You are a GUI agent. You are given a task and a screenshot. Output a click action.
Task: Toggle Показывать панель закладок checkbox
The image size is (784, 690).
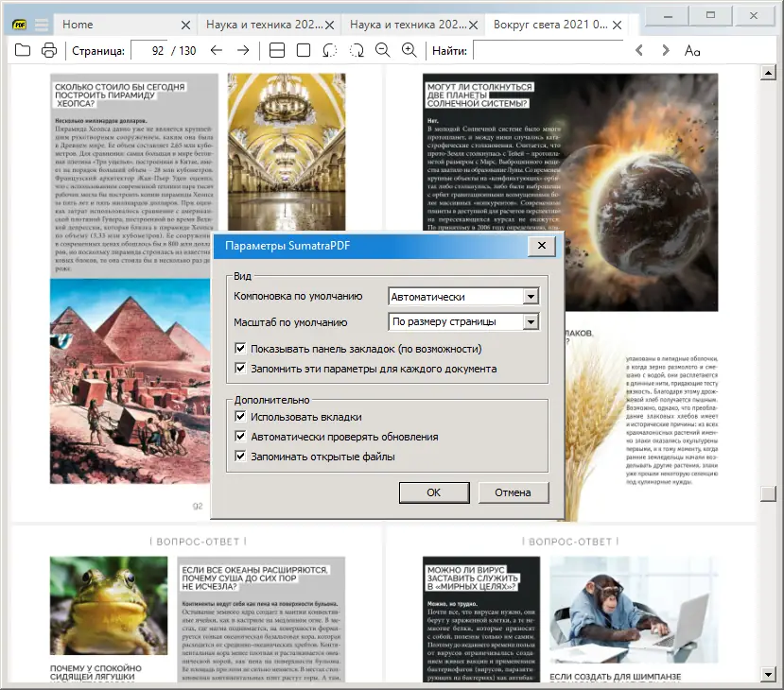coord(240,348)
